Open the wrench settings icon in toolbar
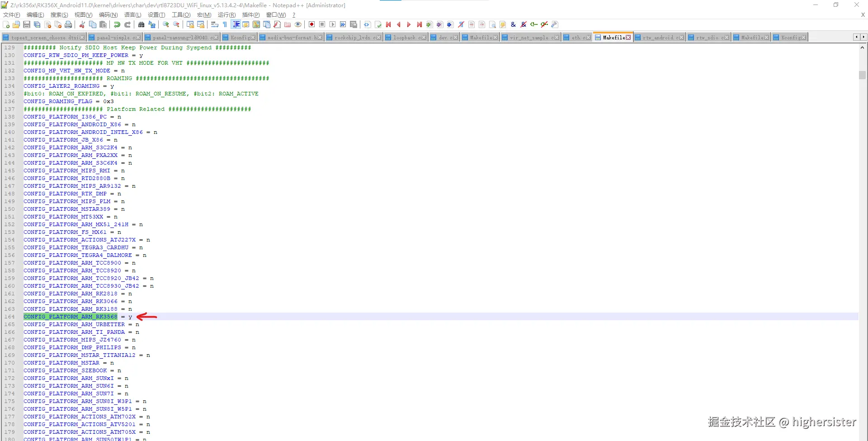This screenshot has width=868, height=441. (x=555, y=24)
